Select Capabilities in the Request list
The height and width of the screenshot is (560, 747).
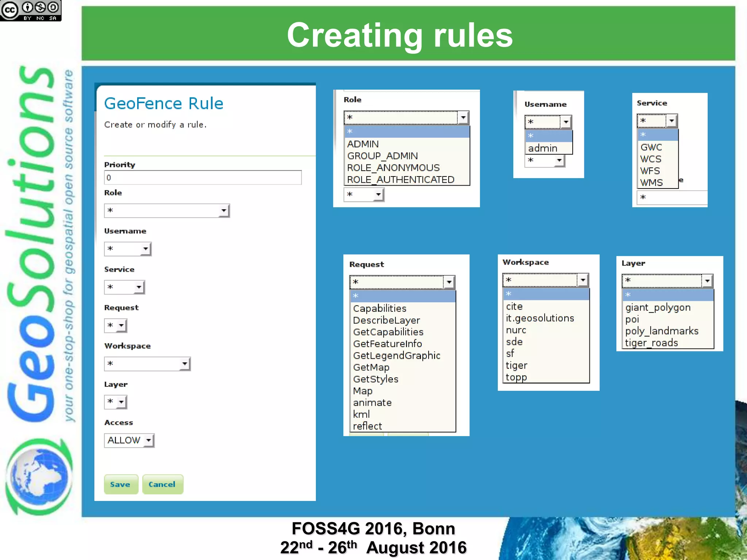point(403,308)
